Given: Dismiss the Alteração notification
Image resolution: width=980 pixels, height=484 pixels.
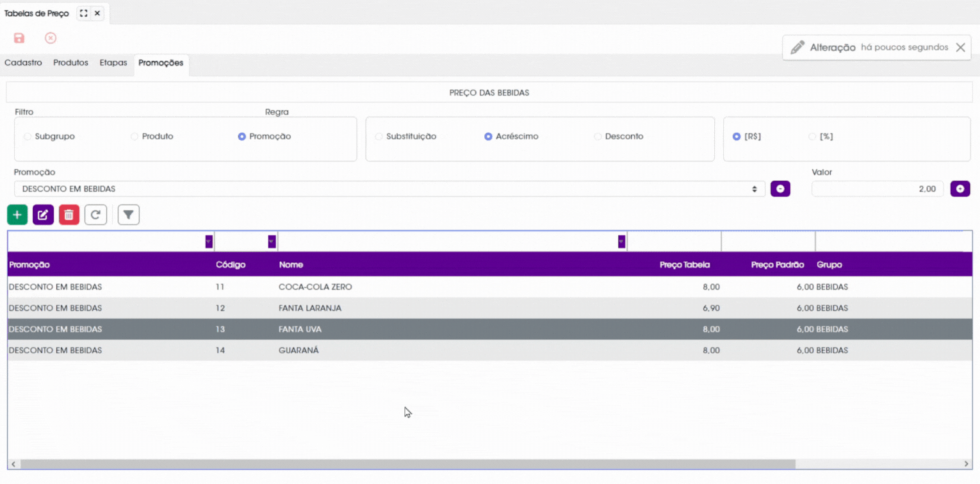Looking at the screenshot, I should pos(960,47).
